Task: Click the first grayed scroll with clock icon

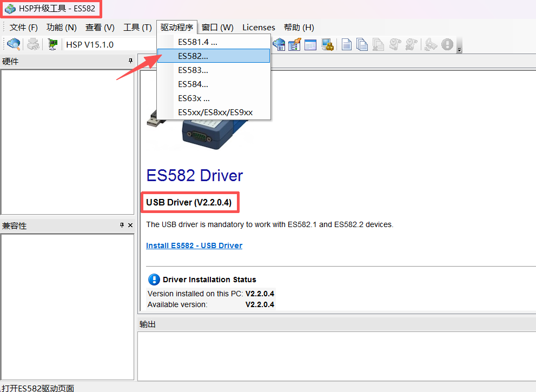Action: pyautogui.click(x=395, y=45)
